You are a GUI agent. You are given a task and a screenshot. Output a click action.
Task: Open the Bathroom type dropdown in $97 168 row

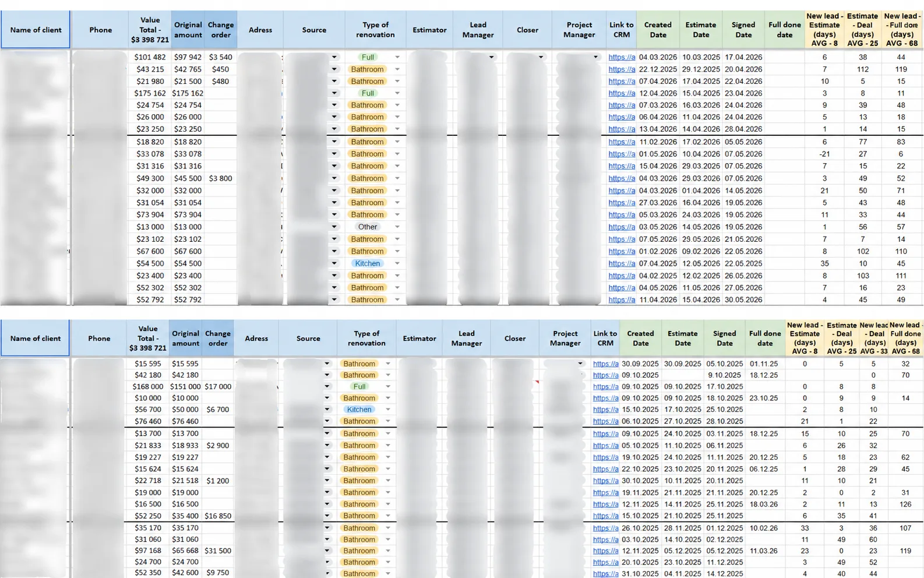tap(388, 551)
